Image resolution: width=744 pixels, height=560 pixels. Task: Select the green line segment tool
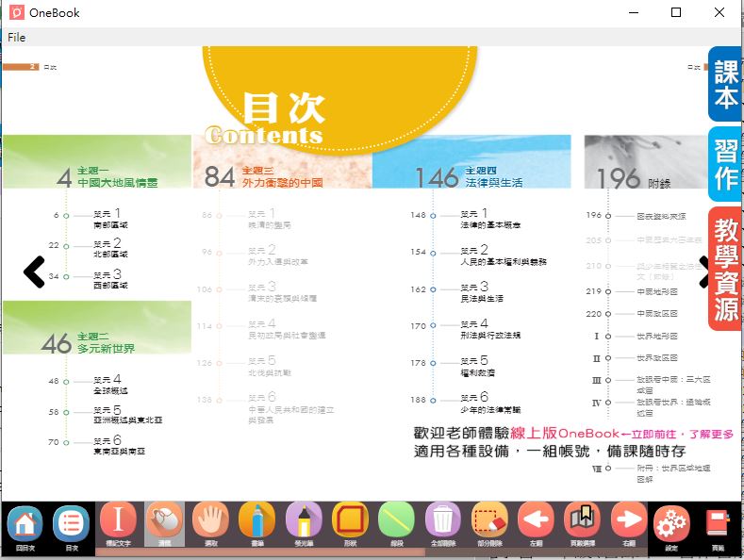tap(397, 522)
